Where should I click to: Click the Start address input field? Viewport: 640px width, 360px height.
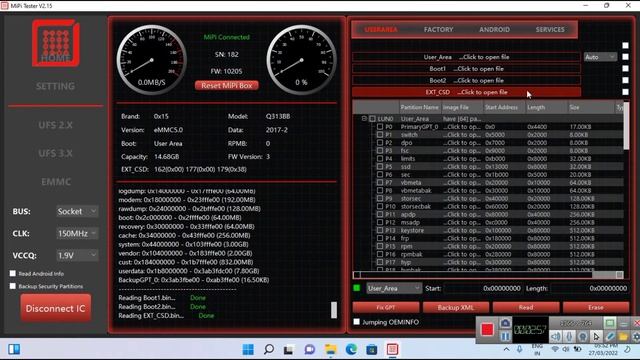pos(482,289)
